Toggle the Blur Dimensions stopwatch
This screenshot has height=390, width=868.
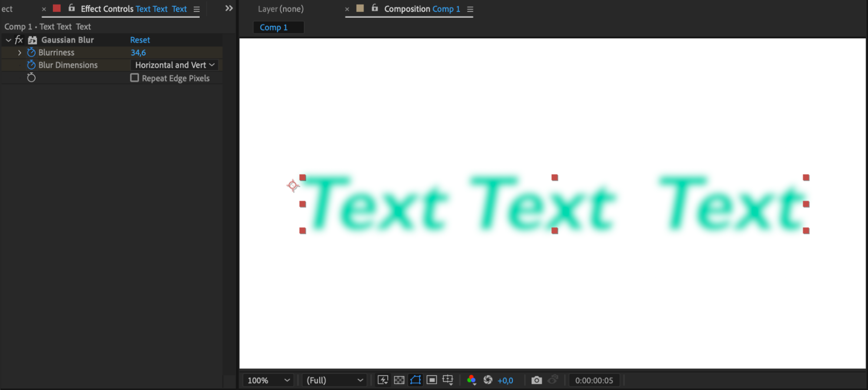[x=31, y=65]
